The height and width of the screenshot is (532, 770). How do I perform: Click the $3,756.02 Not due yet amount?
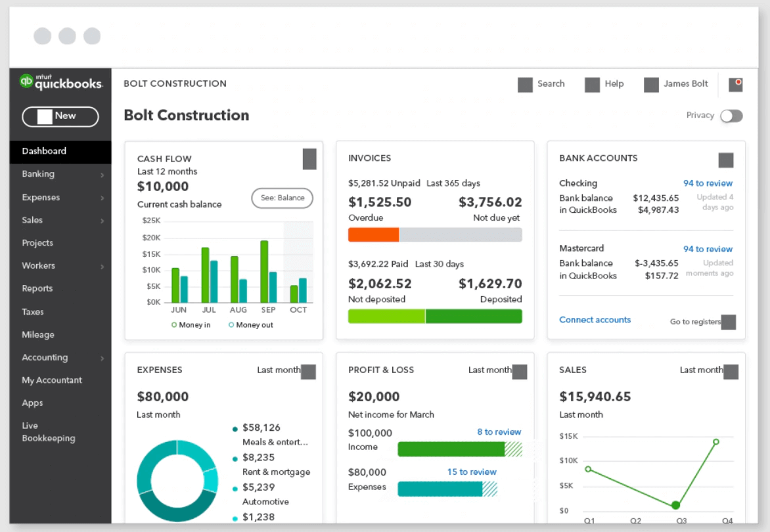[x=490, y=202]
